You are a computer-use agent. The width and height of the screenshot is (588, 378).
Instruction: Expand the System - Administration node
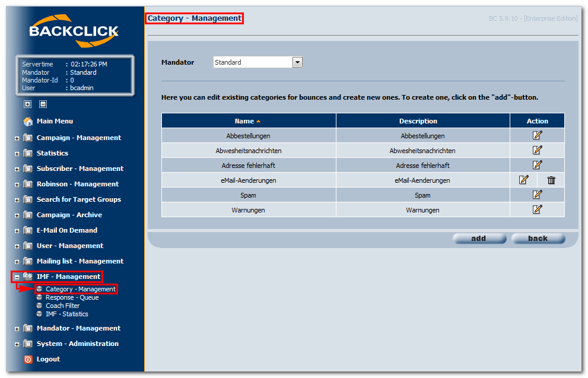17,344
